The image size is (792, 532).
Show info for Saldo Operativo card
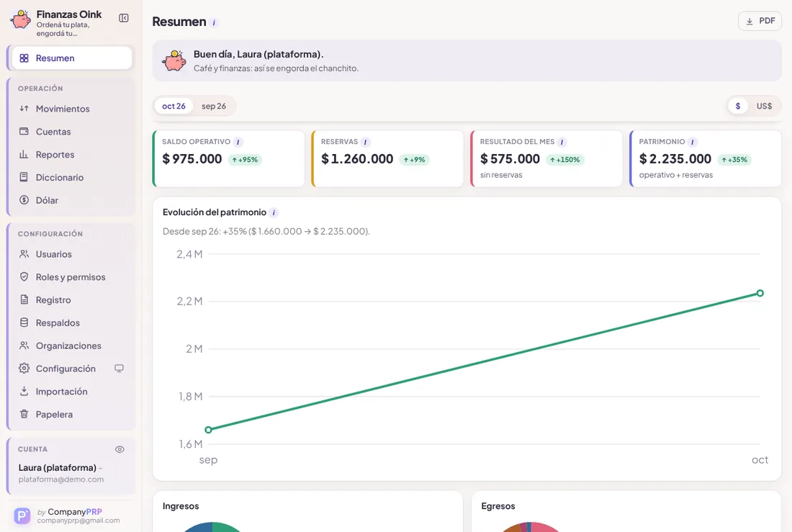(238, 142)
